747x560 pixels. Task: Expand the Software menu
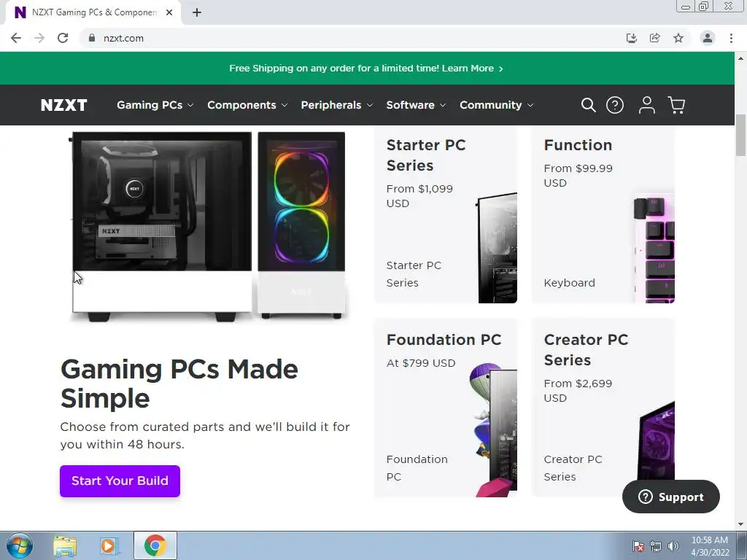click(416, 105)
